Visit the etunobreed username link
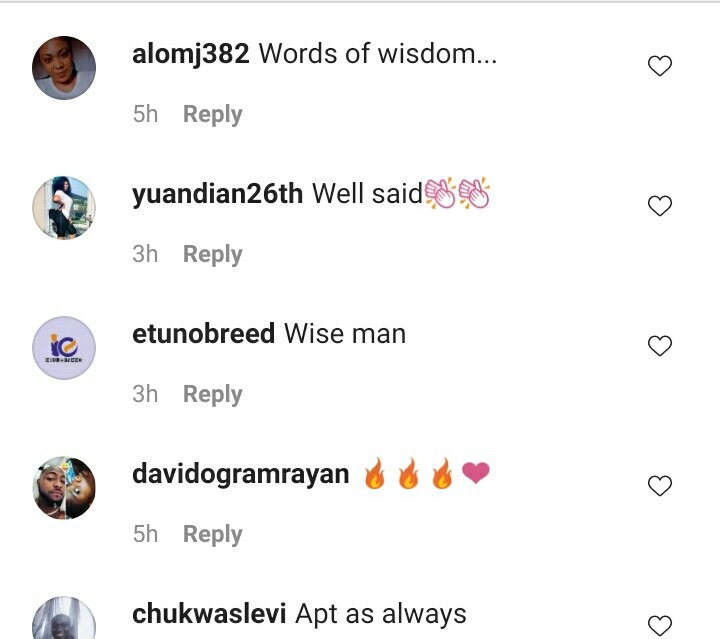The width and height of the screenshot is (720, 639). (203, 334)
